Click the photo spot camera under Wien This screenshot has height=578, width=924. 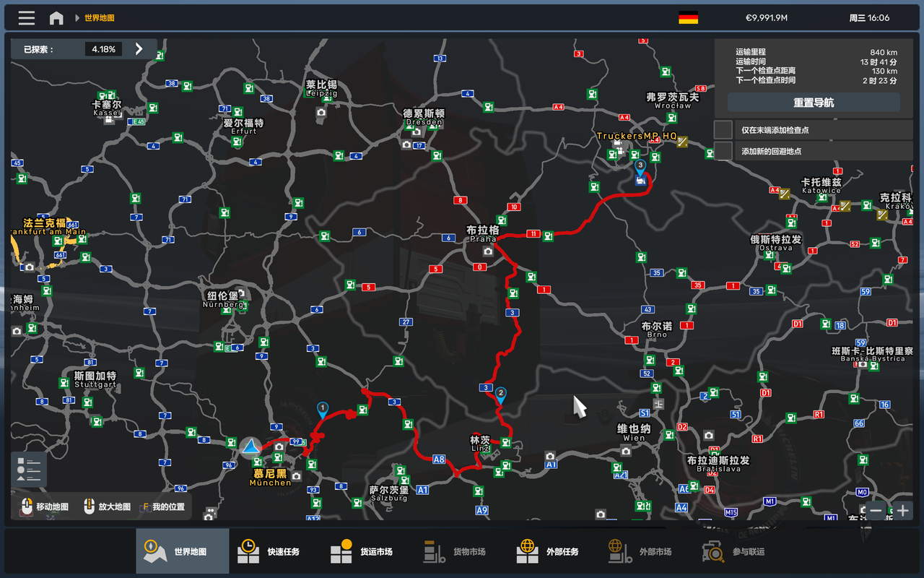[x=626, y=452]
